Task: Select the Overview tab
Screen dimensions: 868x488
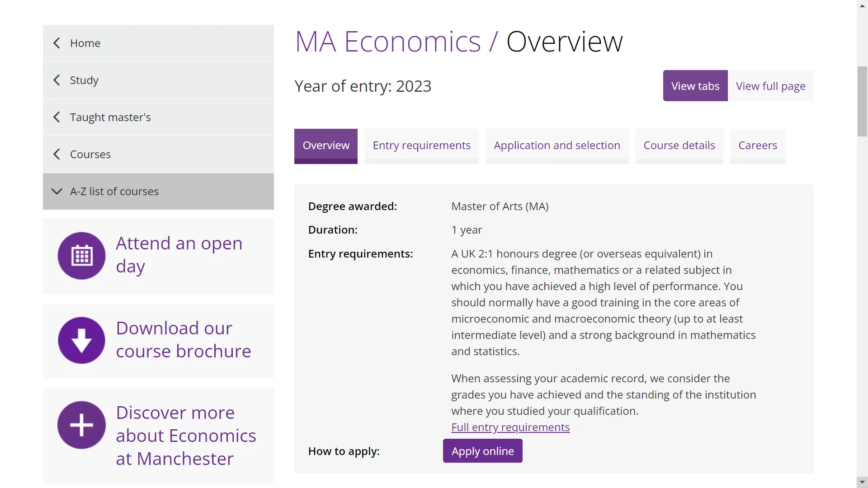Action: click(325, 145)
